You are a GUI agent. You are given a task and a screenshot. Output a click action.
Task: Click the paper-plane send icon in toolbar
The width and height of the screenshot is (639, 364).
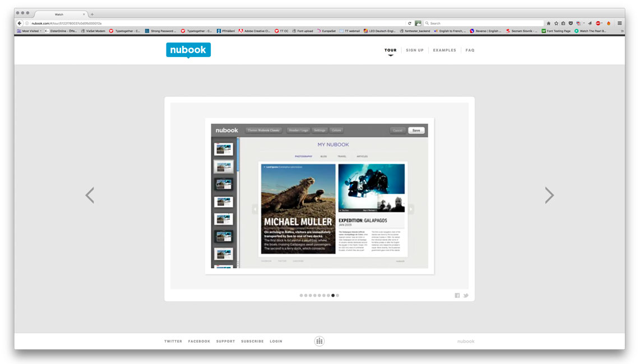pyautogui.click(x=590, y=23)
